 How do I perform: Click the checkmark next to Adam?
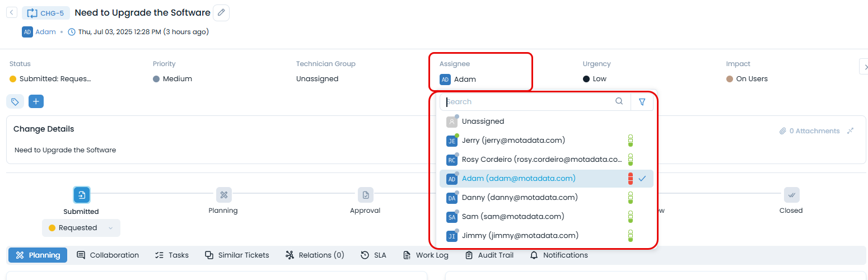tap(642, 179)
